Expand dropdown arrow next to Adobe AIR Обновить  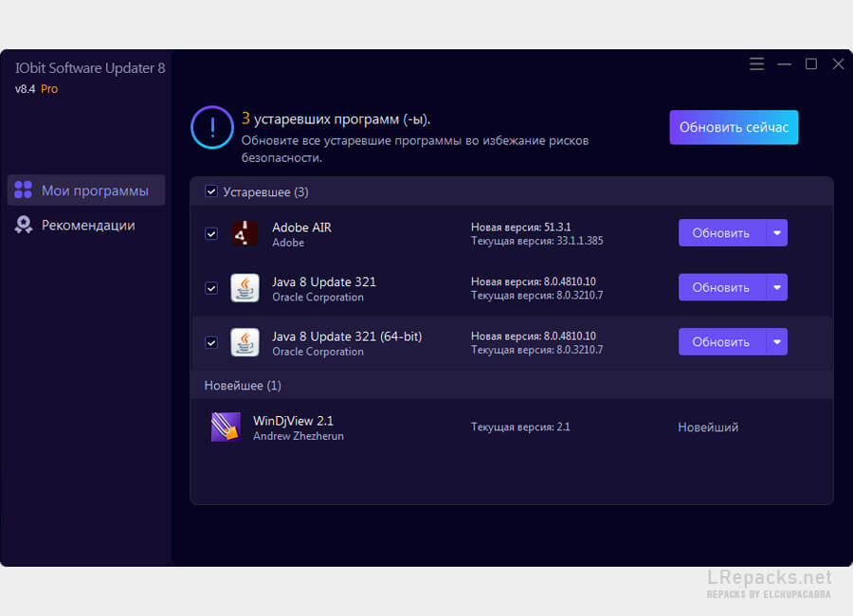776,233
